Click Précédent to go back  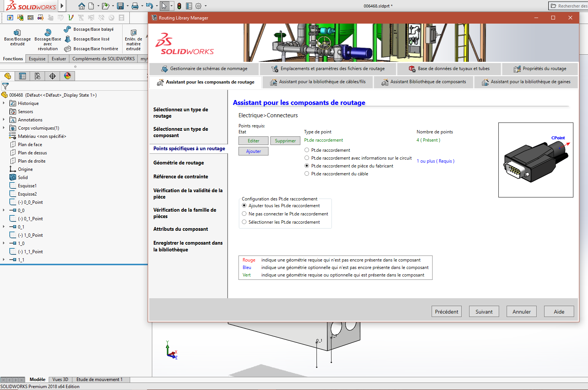point(447,312)
